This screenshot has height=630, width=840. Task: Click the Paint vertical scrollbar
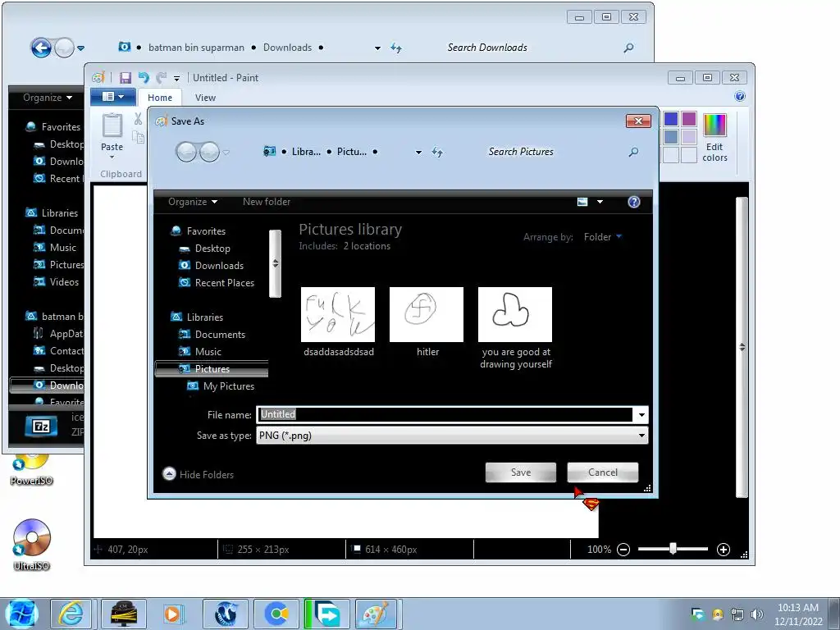click(742, 347)
